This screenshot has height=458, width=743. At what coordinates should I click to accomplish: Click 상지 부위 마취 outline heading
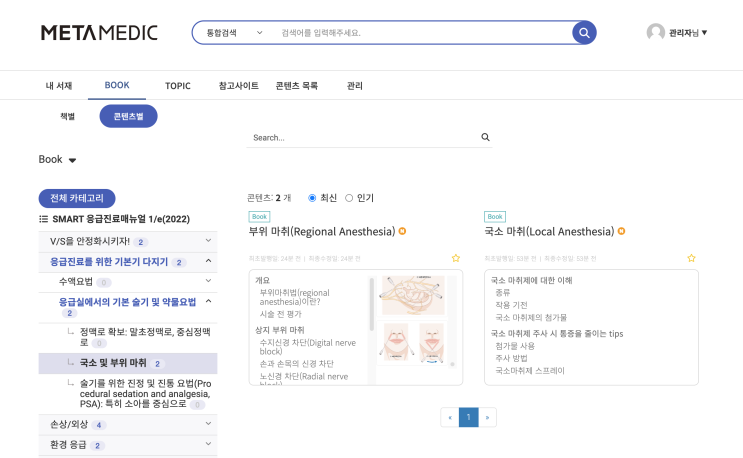[x=280, y=330]
